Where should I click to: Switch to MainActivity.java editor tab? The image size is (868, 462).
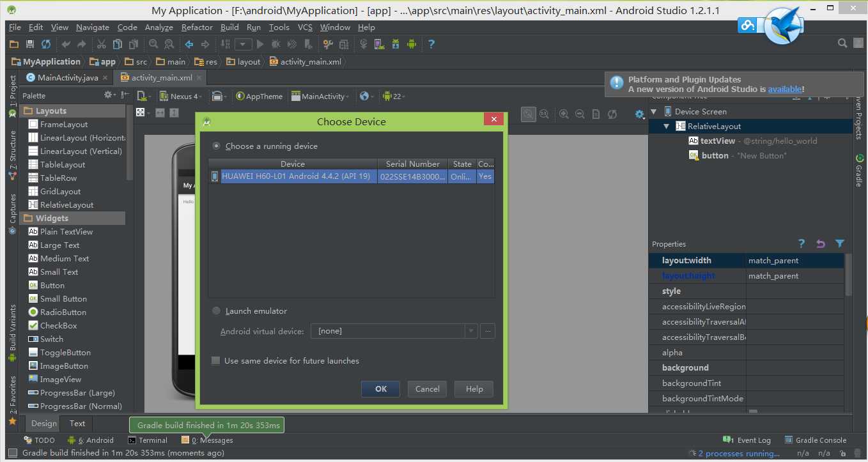(x=67, y=77)
